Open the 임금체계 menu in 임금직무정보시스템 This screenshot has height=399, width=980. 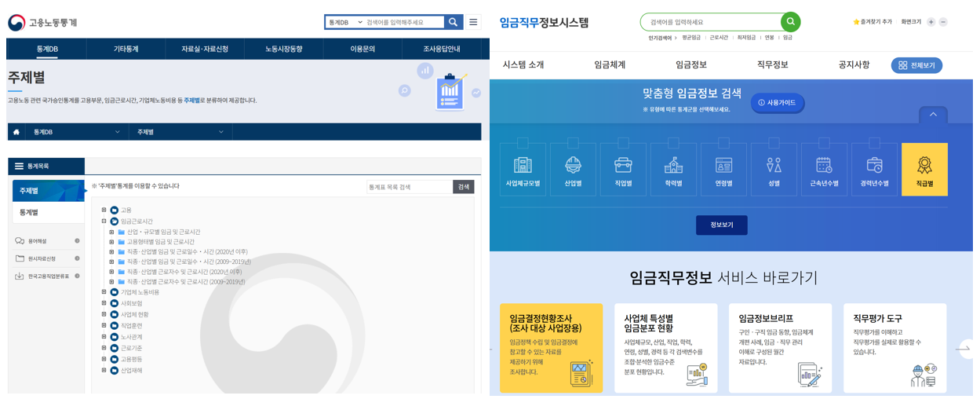point(610,64)
